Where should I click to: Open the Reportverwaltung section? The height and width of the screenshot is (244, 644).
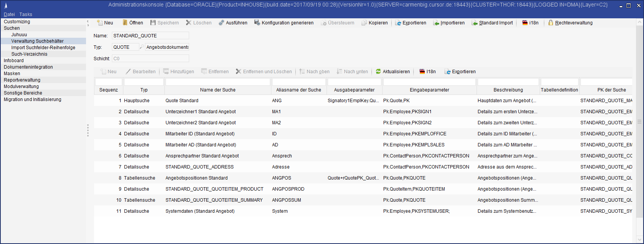tap(22, 80)
